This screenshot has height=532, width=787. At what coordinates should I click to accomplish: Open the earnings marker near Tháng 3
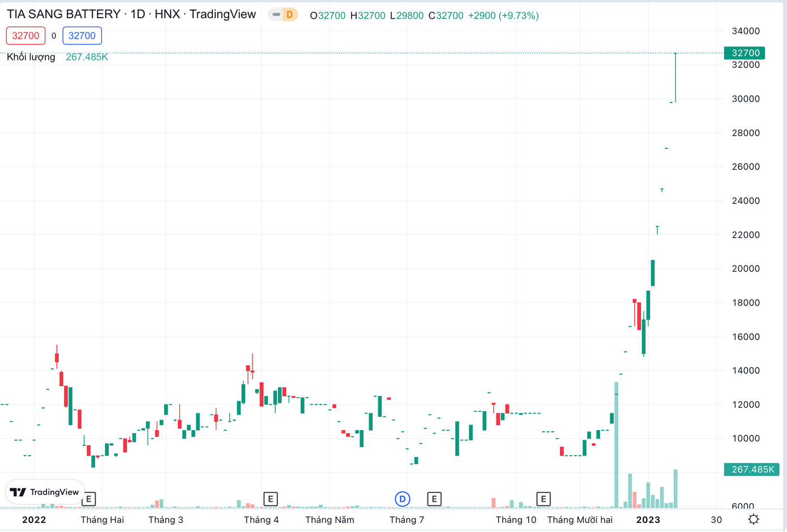click(x=88, y=499)
